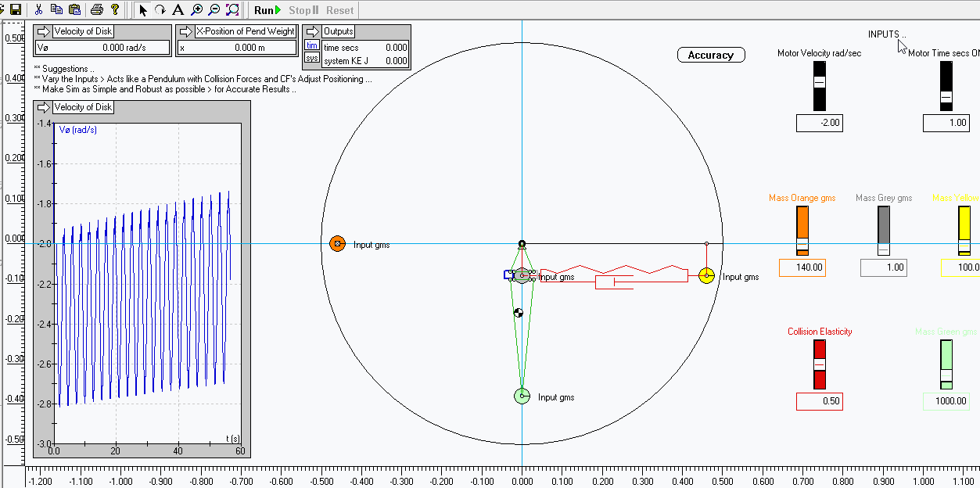Select the Rotate tool
Screen dimensions: 980x488
tap(160, 10)
